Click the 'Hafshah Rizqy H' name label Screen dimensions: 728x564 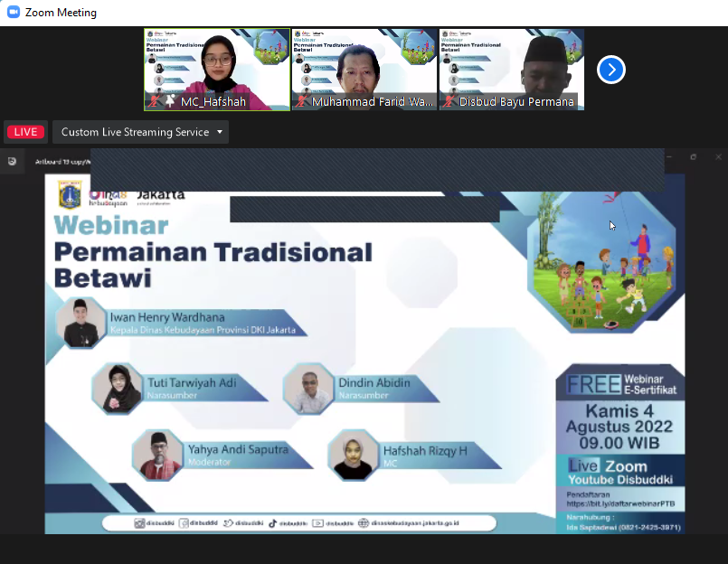(425, 451)
